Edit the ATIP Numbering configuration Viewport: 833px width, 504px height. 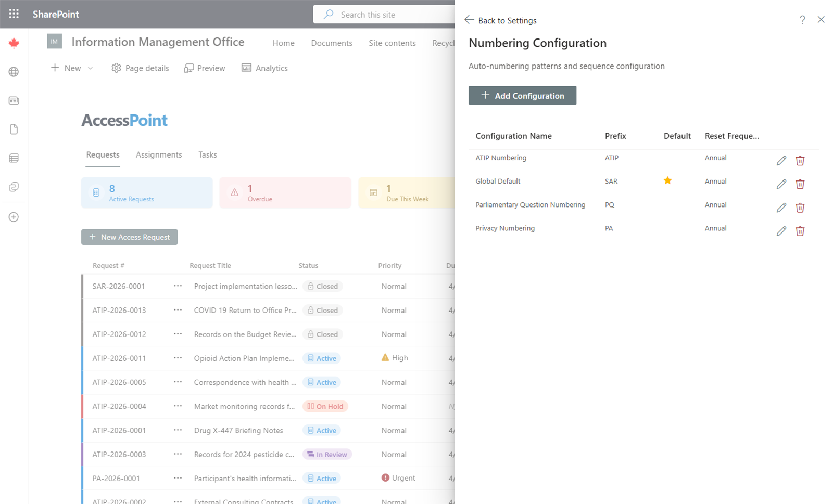click(x=781, y=161)
